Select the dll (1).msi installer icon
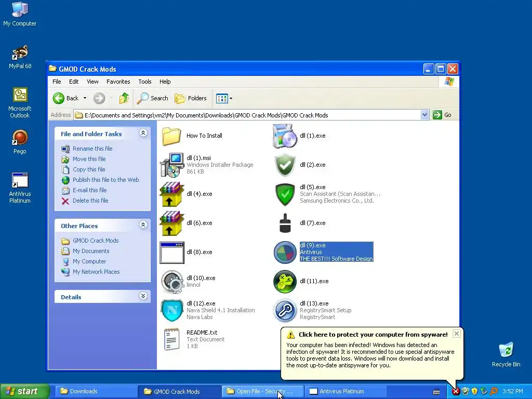Image resolution: width=532 pixels, height=399 pixels. 171,165
